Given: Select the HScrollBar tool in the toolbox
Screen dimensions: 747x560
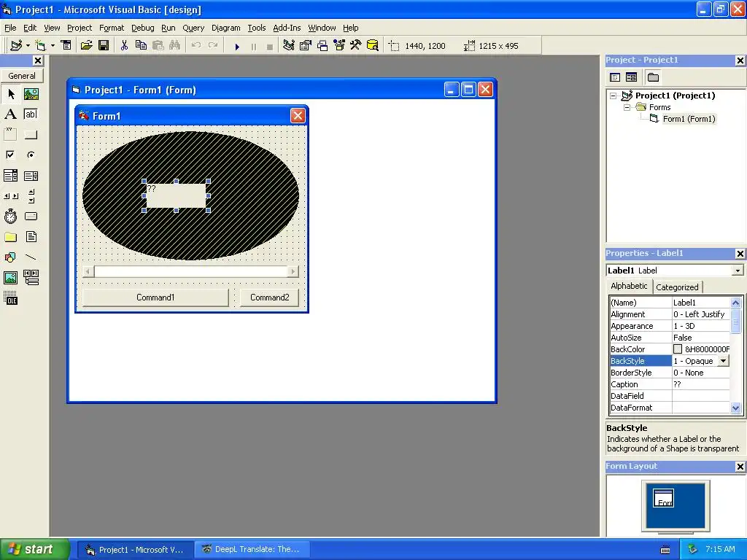Looking at the screenshot, I should [x=10, y=195].
